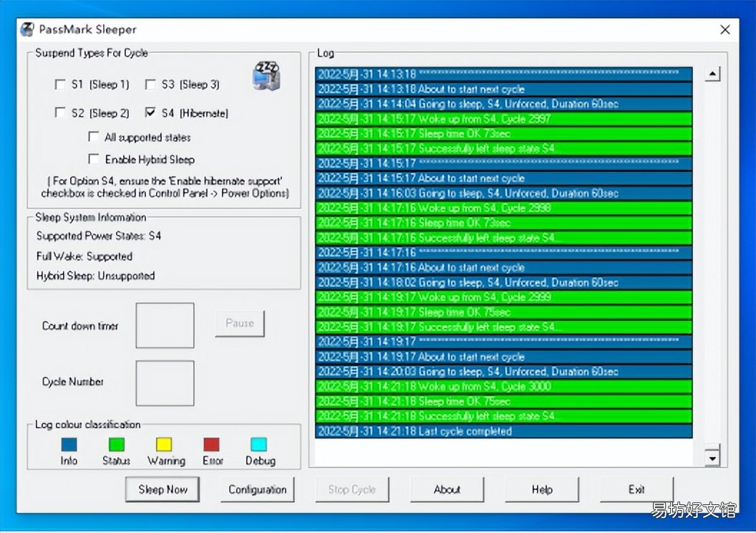Enable the S1 (Sleep 1) checkbox
Screen dimensions: 756x533
coord(60,85)
